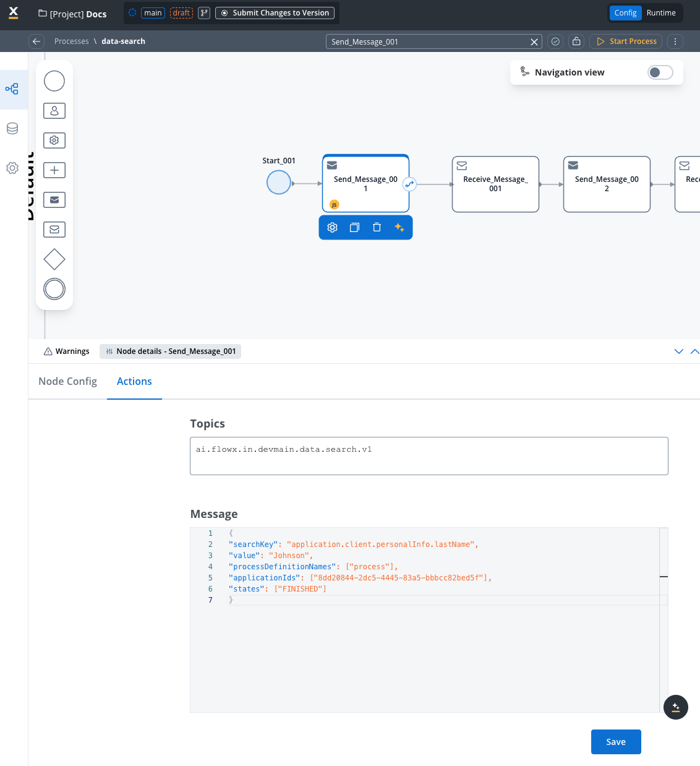
Task: Select the service task gear node in palette
Action: point(54,140)
